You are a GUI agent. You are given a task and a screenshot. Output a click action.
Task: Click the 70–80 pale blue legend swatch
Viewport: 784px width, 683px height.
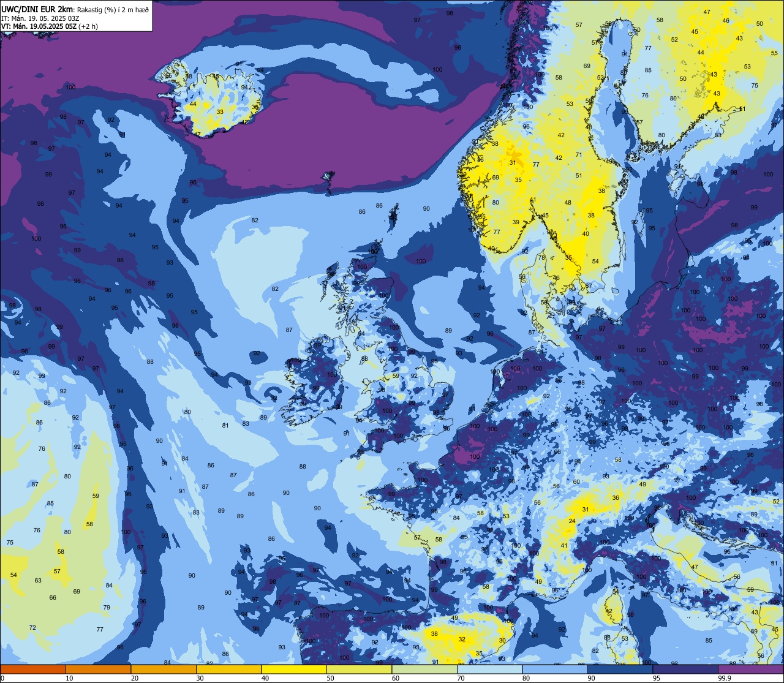[489, 670]
